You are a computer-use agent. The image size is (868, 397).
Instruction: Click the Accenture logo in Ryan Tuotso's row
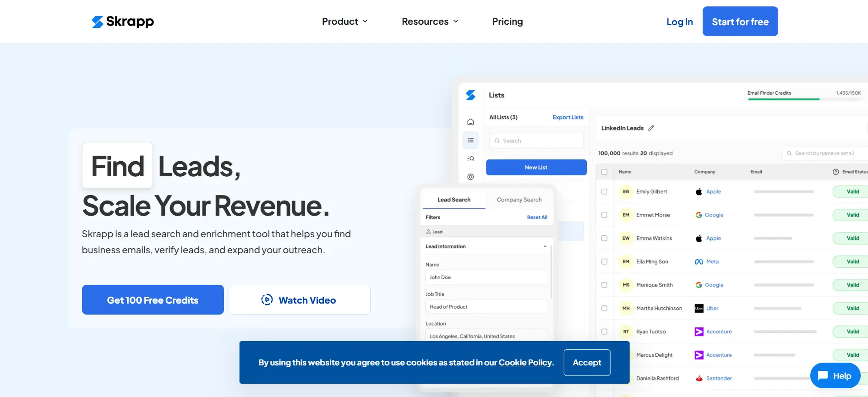click(x=699, y=332)
